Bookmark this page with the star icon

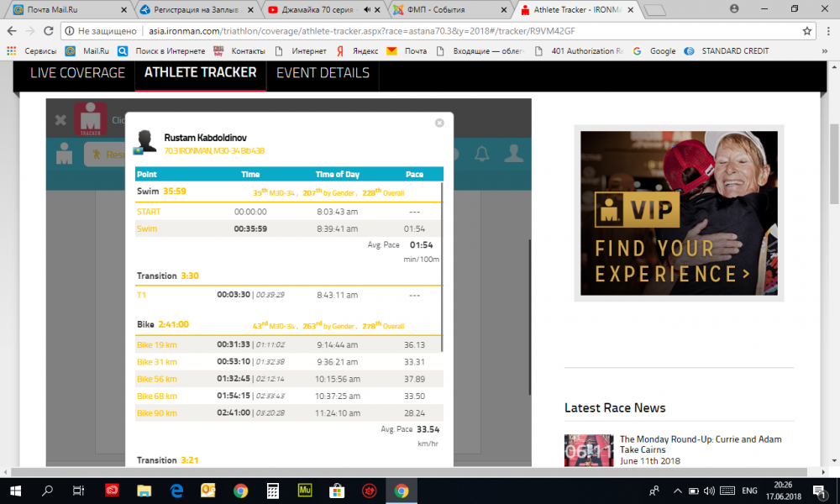pos(807,31)
